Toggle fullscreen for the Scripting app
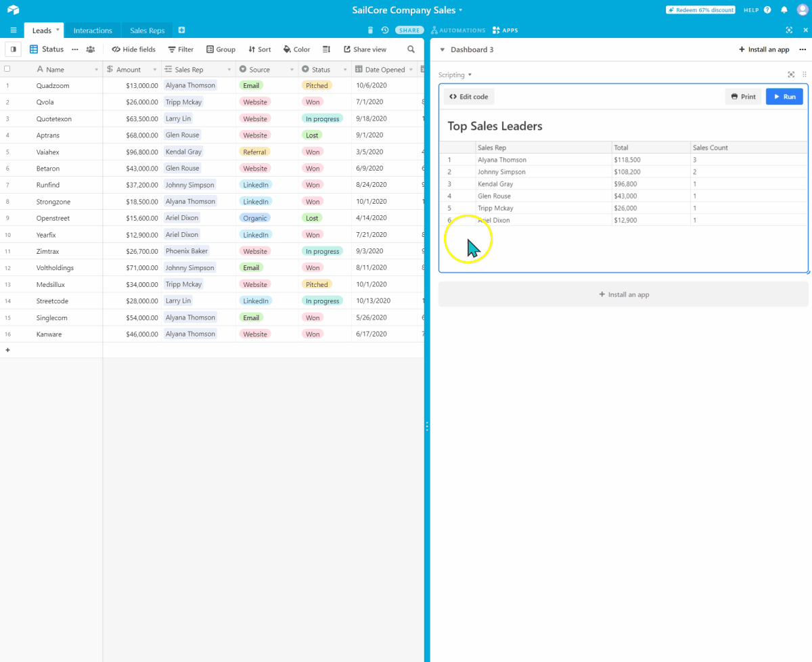Image resolution: width=812 pixels, height=662 pixels. click(x=791, y=74)
